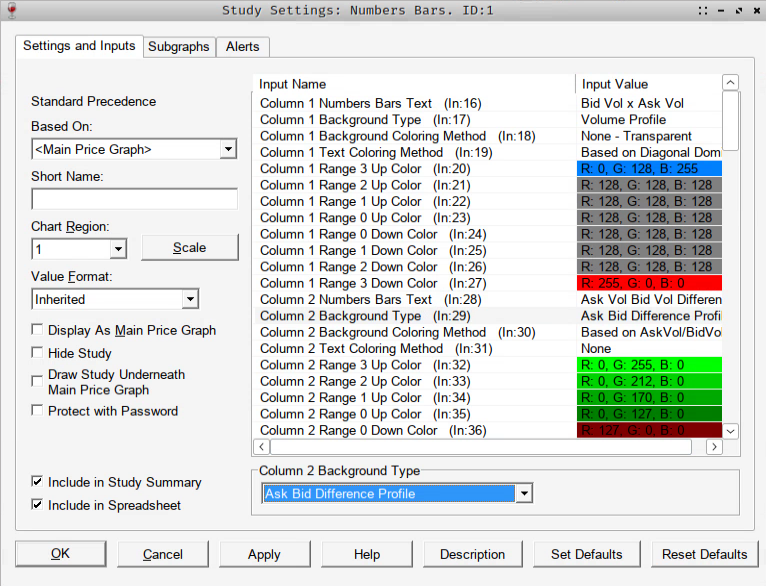Uncheck Include in Study Summary
The width and height of the screenshot is (766, 586).
click(37, 481)
